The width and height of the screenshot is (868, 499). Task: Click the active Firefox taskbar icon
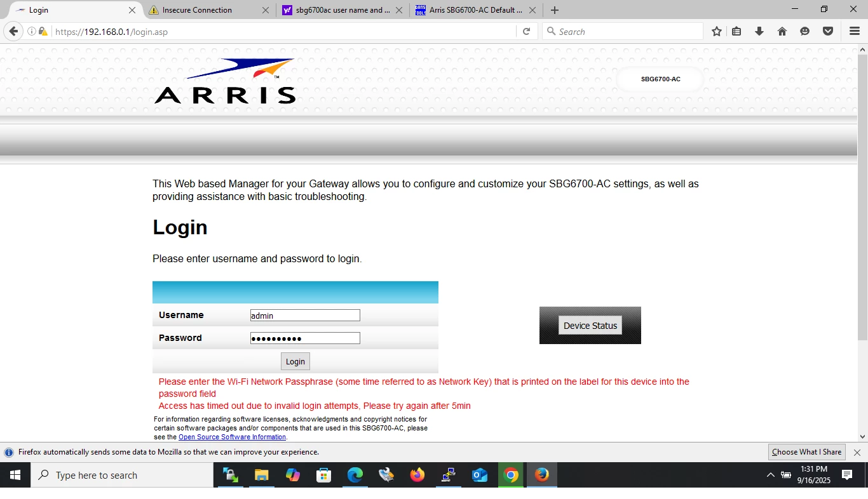pyautogui.click(x=542, y=475)
